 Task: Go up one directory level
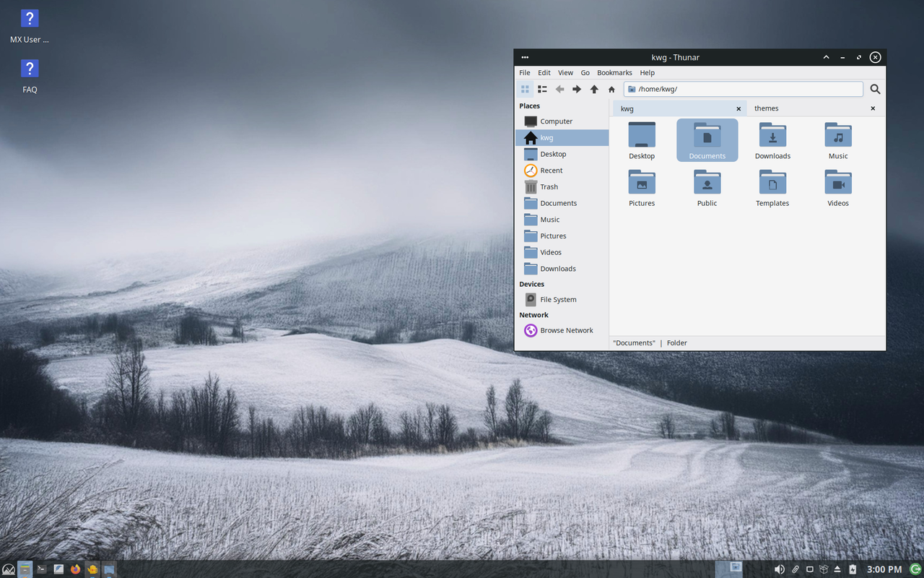coord(593,89)
